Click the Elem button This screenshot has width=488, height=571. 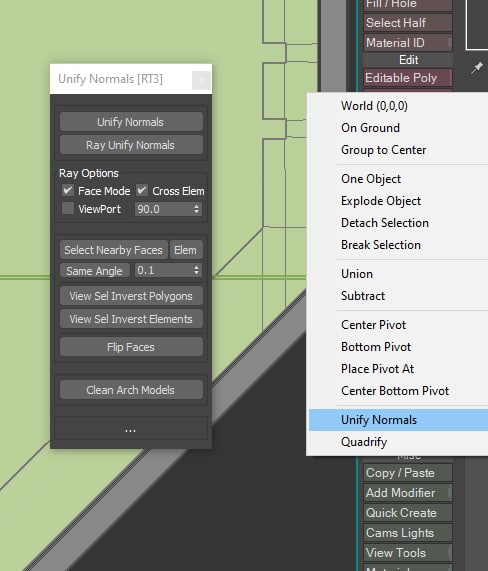186,250
